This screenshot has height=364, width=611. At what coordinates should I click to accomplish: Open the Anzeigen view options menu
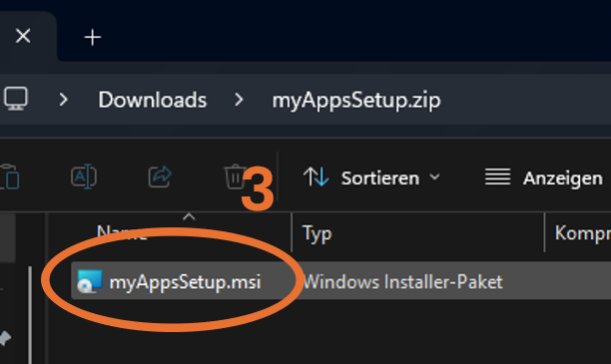tap(543, 178)
